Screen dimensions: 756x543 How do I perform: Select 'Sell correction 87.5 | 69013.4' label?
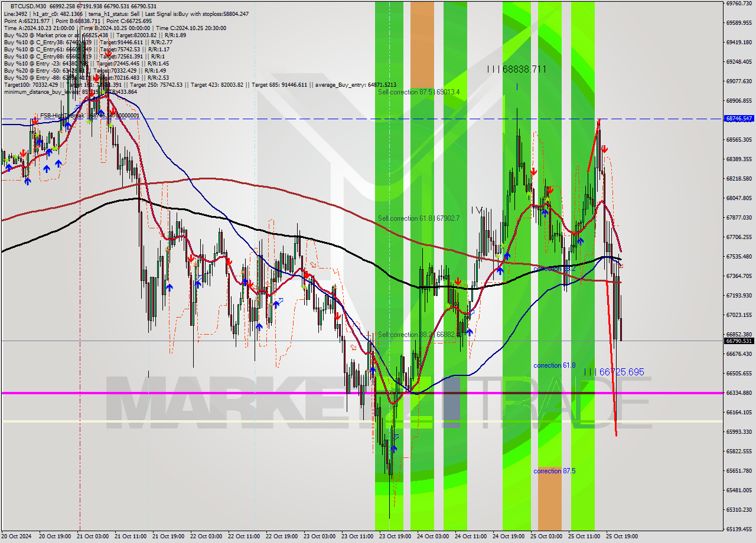(419, 92)
